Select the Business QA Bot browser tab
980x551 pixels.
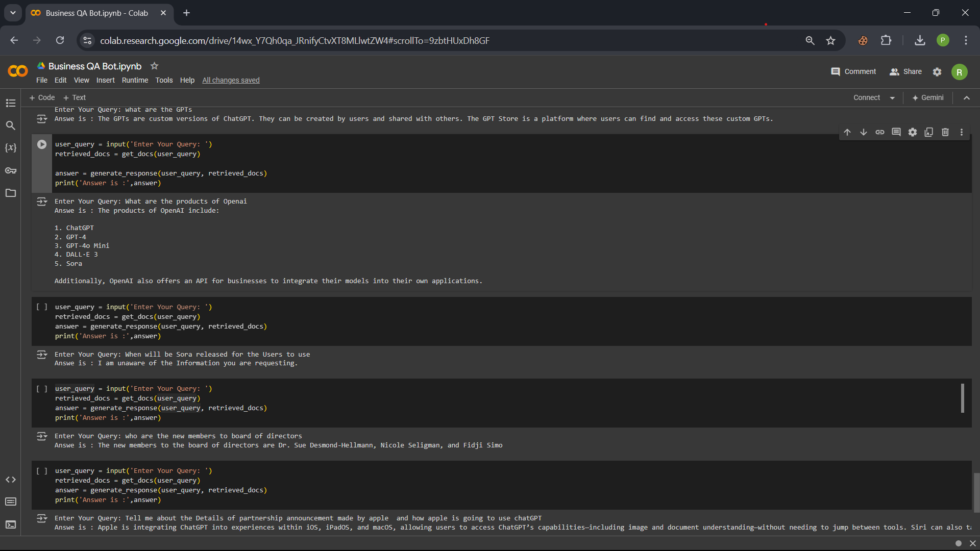(96, 13)
